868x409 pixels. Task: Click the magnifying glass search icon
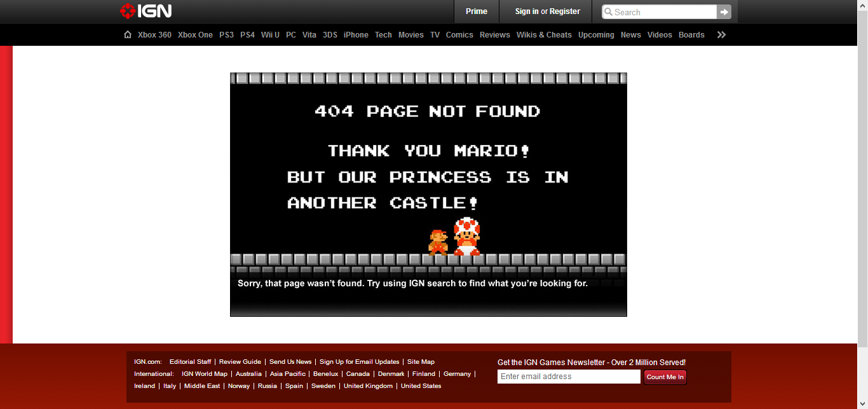tap(608, 12)
